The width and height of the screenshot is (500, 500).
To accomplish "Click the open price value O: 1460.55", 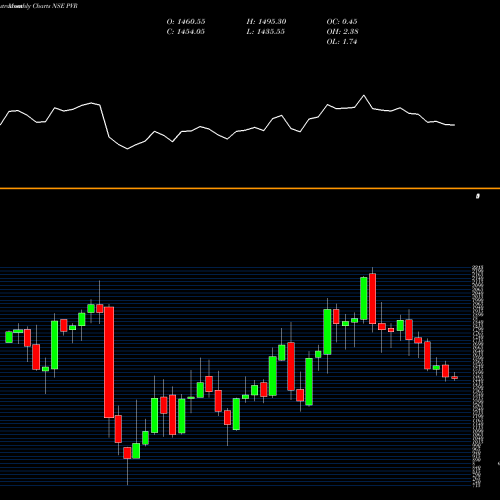I will pyautogui.click(x=186, y=22).
